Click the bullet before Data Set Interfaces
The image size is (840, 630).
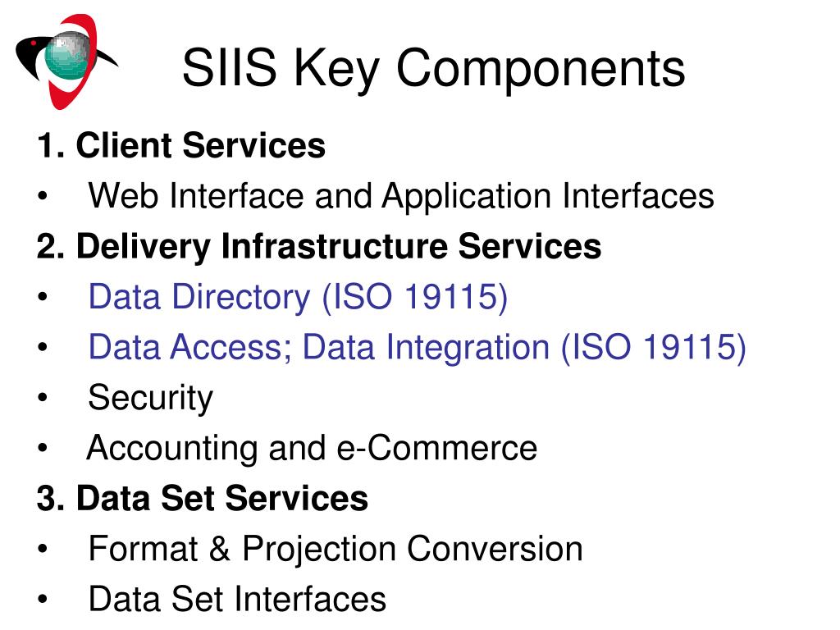pos(43,600)
